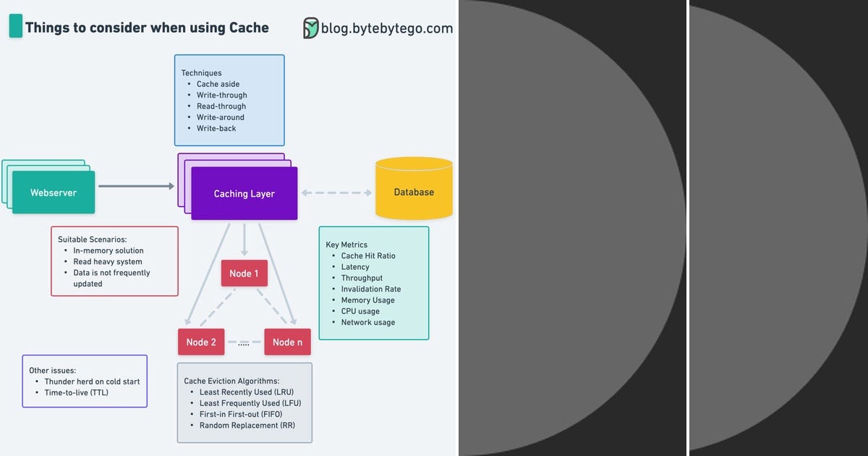Expand the Techniques panel
The height and width of the screenshot is (456, 868).
point(229,100)
